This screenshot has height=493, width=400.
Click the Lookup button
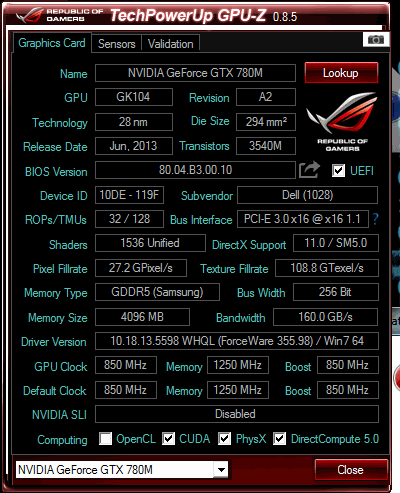point(341,73)
